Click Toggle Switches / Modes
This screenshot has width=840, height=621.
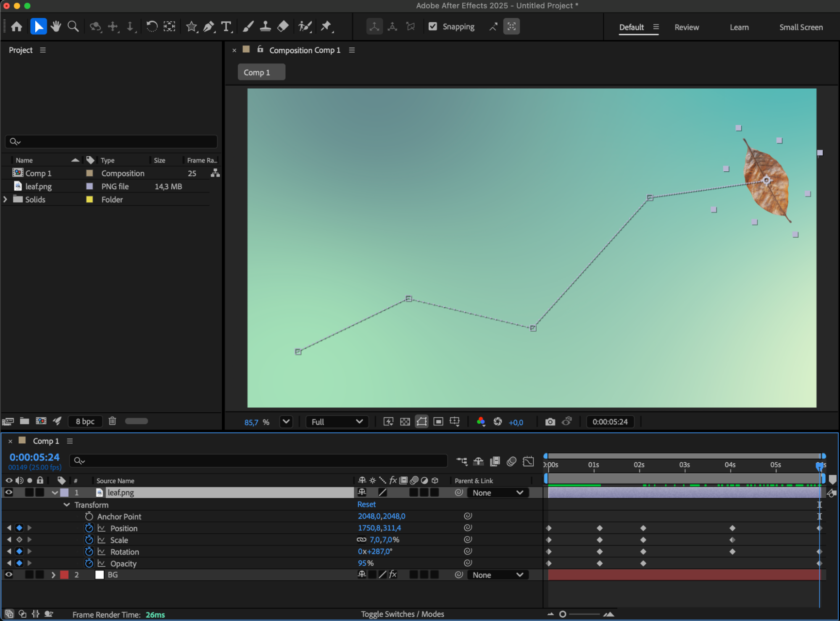tap(402, 614)
